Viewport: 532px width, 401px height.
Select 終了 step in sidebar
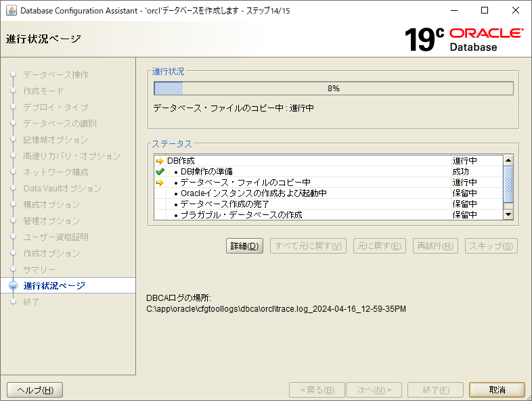tap(31, 302)
